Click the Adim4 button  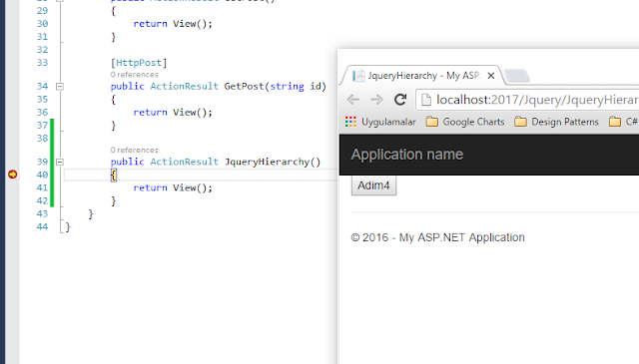pos(373,185)
